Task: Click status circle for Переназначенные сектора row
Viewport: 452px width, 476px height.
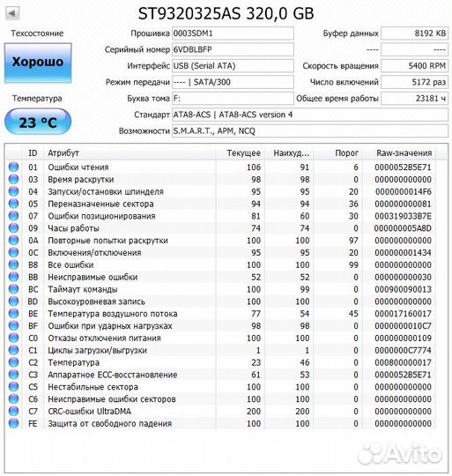Action: tap(13, 204)
